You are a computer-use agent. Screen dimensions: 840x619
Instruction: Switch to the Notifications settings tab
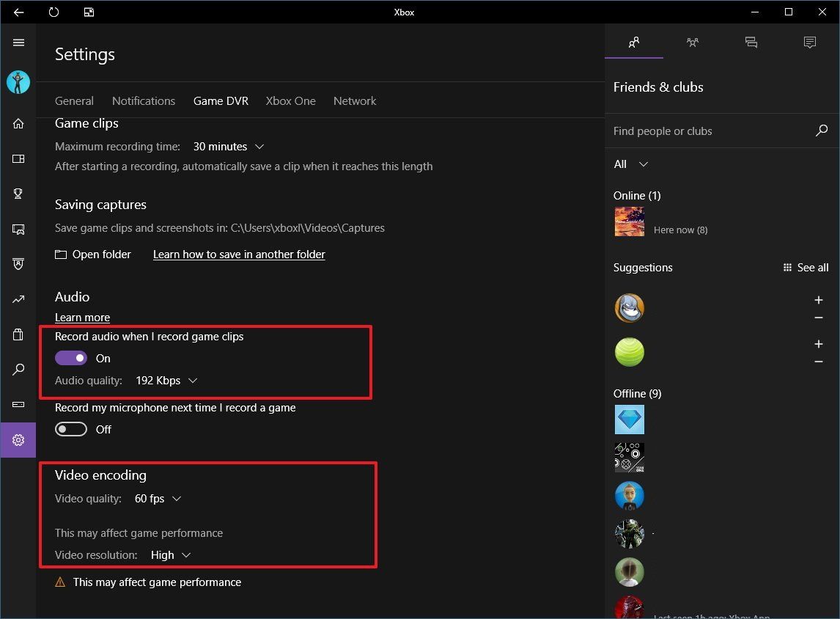144,100
